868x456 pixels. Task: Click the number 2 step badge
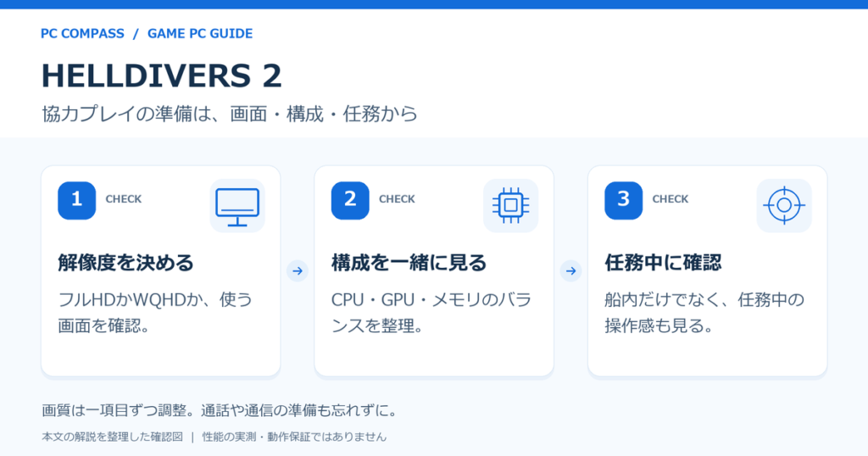click(350, 200)
